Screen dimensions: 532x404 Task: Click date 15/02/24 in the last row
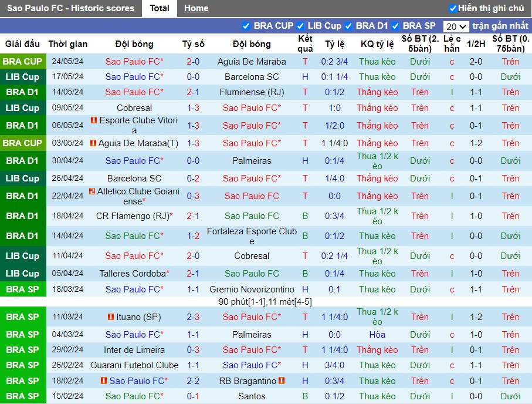coord(67,396)
